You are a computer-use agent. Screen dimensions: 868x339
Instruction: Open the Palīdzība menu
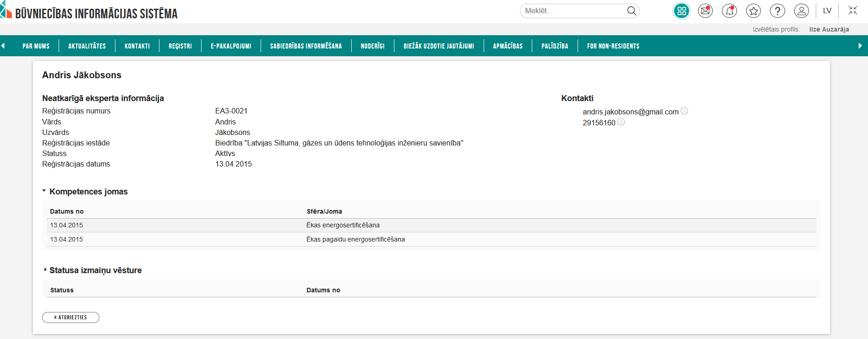(555, 46)
